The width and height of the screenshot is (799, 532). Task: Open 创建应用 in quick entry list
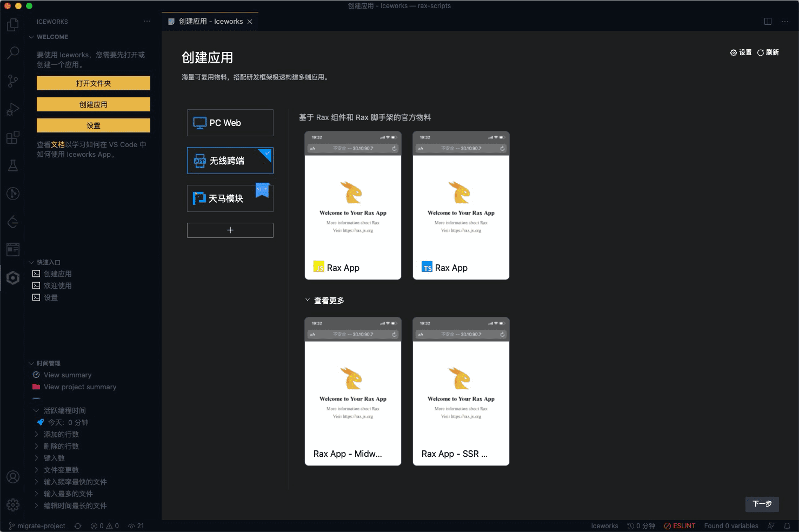[58, 274]
